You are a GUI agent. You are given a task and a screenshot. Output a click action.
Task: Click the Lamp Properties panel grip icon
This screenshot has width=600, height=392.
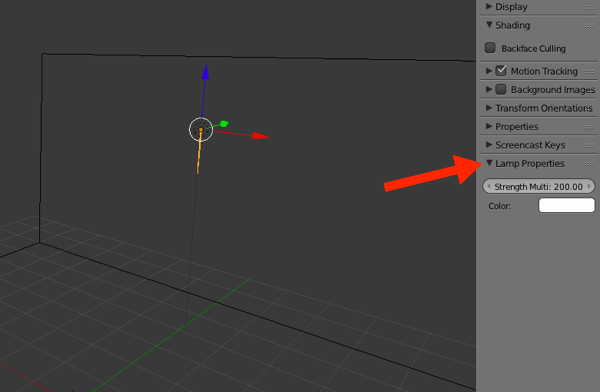point(589,164)
